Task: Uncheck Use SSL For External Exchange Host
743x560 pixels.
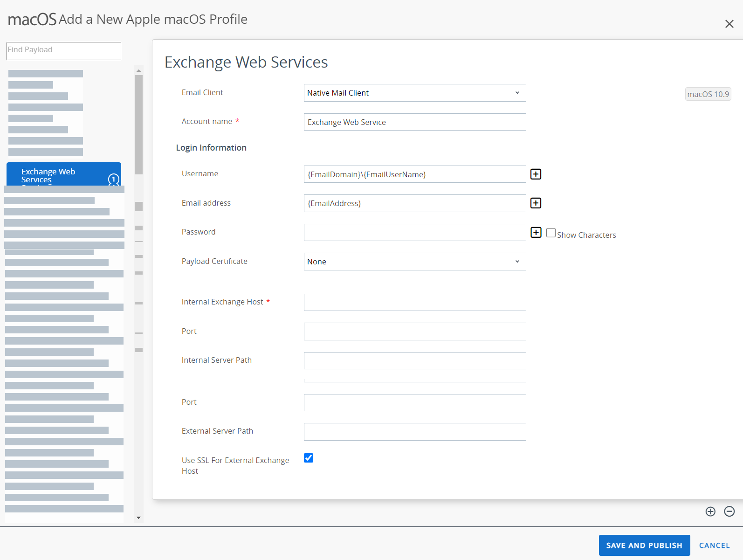Action: point(309,458)
